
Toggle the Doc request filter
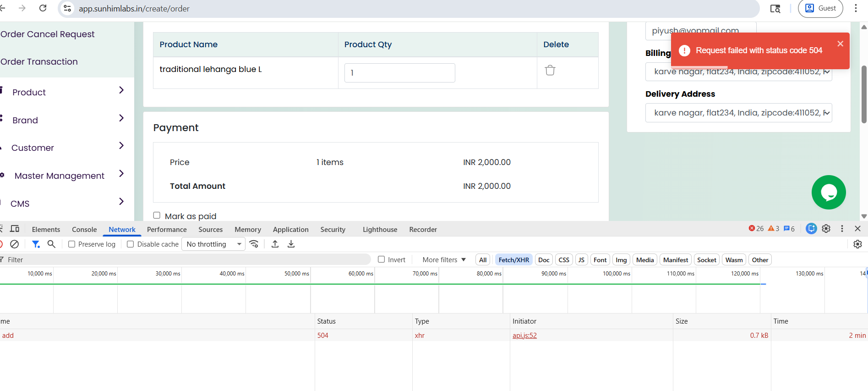[544, 260]
